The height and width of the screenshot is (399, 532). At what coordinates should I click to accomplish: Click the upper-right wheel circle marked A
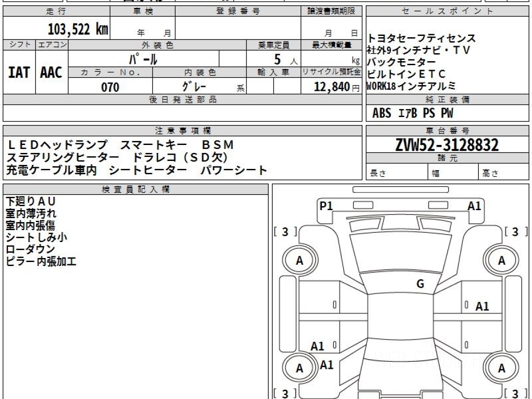501,261
